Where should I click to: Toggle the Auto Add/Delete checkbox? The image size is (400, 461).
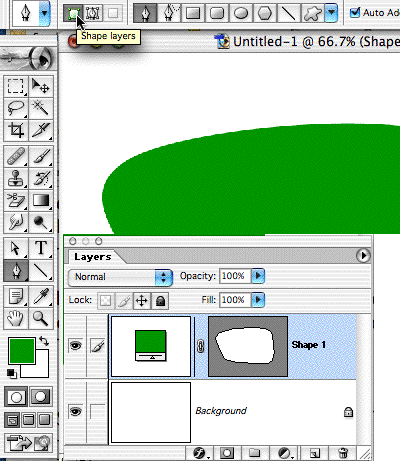tap(355, 13)
